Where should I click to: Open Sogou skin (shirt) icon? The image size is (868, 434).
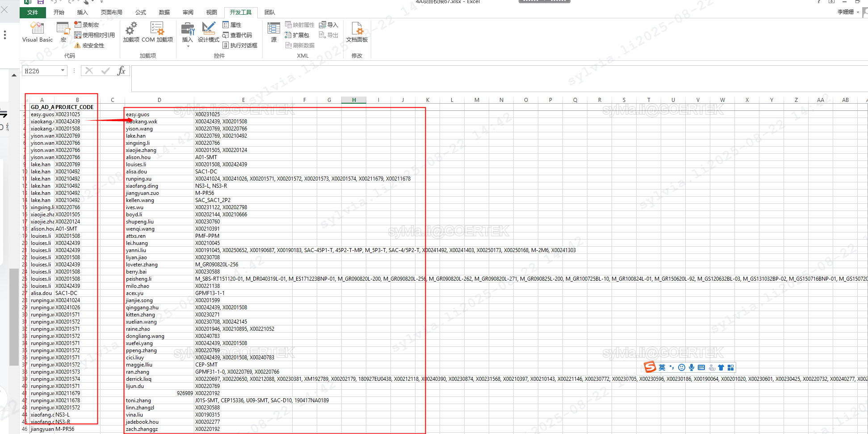coord(721,367)
